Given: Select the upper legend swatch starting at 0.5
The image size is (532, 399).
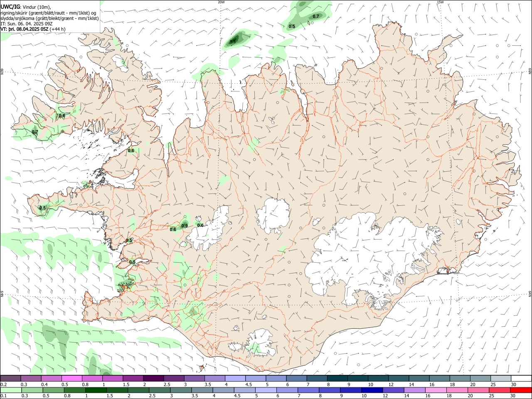Looking at the screenshot, I should 72,379.
